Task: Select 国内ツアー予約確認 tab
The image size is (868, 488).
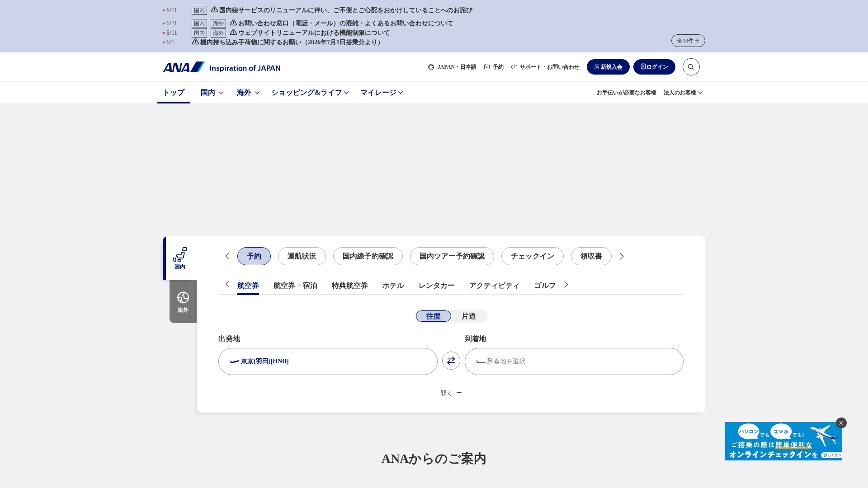Action: (452, 256)
